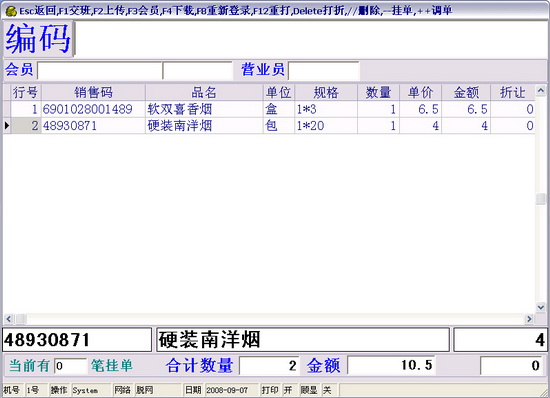Click the coin app icon in title bar
The height and width of the screenshot is (398, 550).
coord(11,11)
